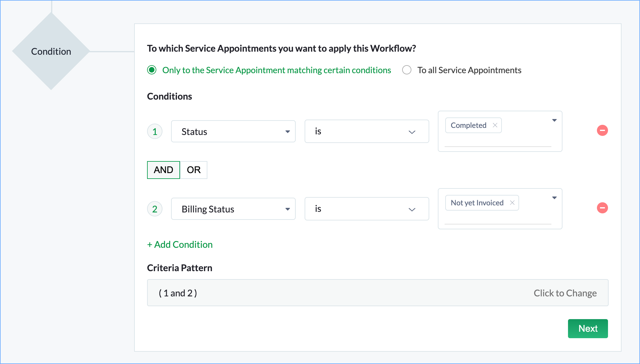Click the condition number 1 badge
The image size is (640, 364).
click(x=155, y=132)
